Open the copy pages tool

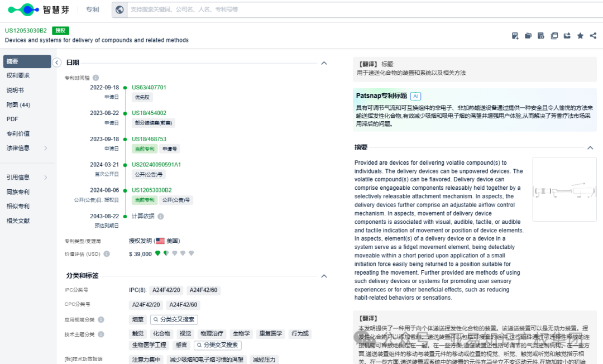pyautogui.click(x=554, y=35)
